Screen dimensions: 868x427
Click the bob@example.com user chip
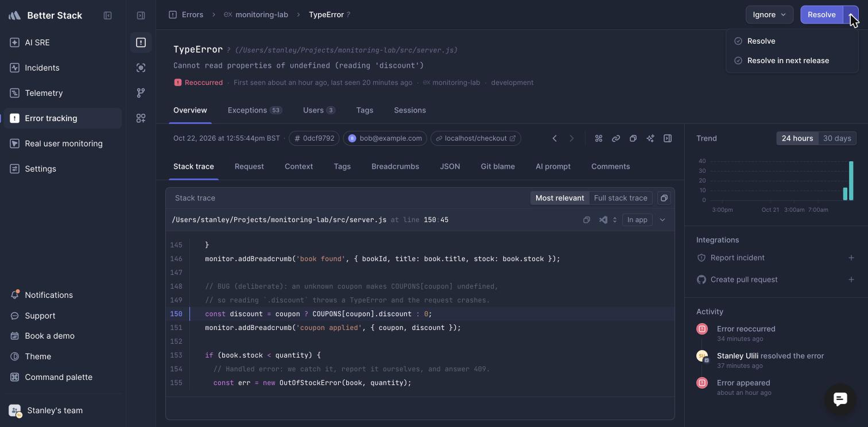(386, 138)
